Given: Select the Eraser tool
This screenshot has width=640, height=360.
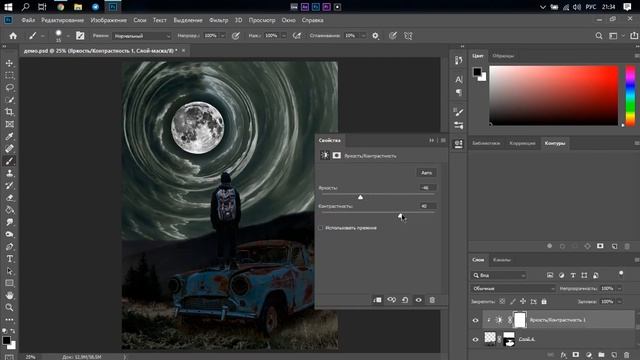Looking at the screenshot, I should pyautogui.click(x=9, y=198).
